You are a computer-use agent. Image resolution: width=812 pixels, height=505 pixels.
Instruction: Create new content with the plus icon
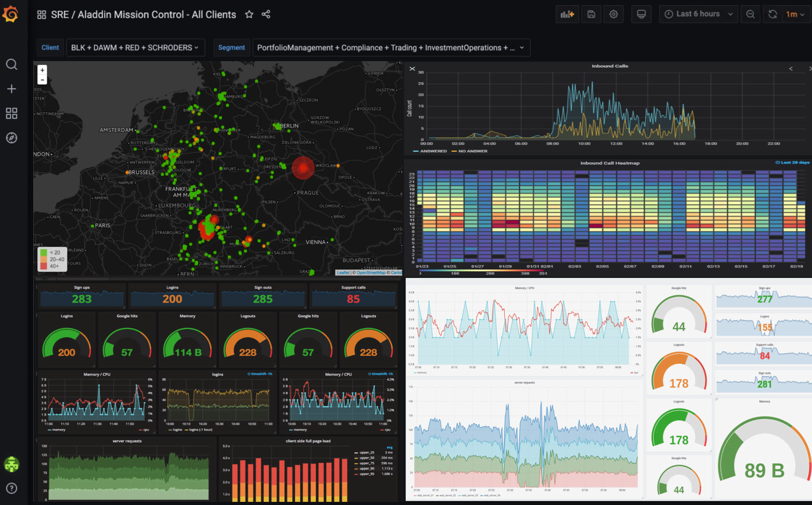tap(11, 89)
